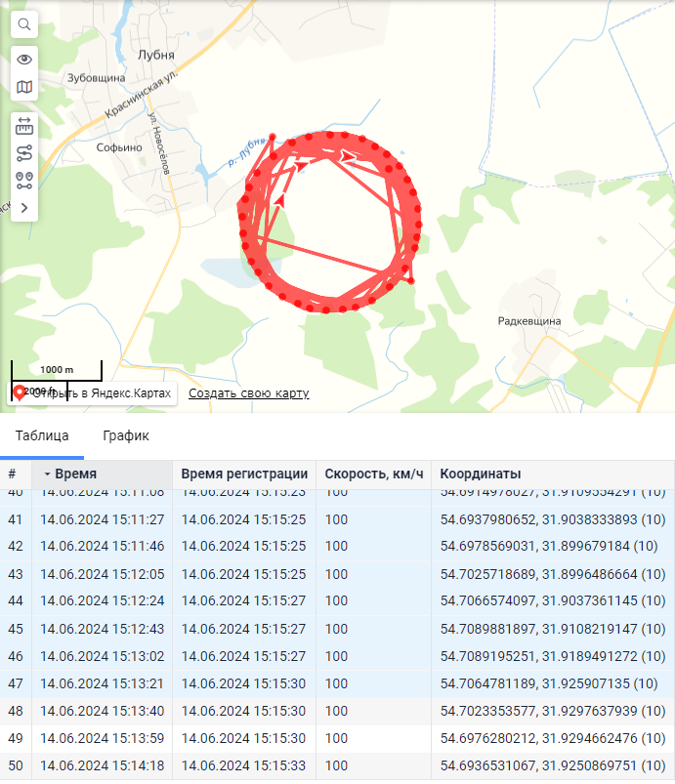Screen dimensions: 675x784
Task: Expand the map toolbar with chevron arrow
Action: (x=24, y=208)
